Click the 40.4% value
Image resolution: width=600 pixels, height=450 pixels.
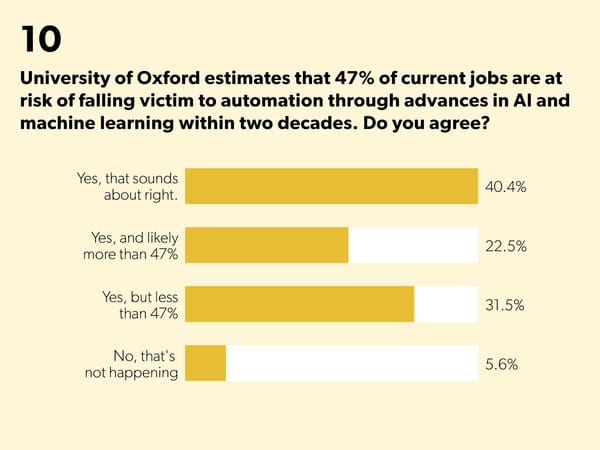pos(505,187)
